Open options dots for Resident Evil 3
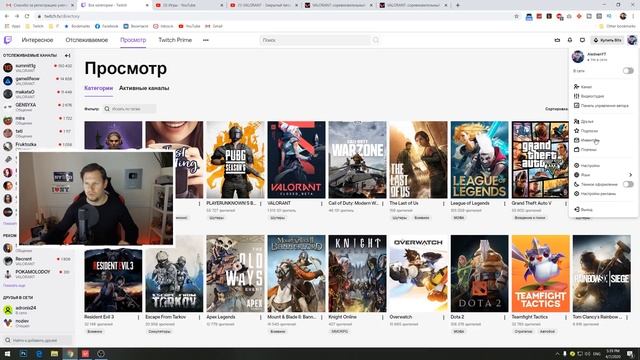640x360 pixels. pos(138,317)
